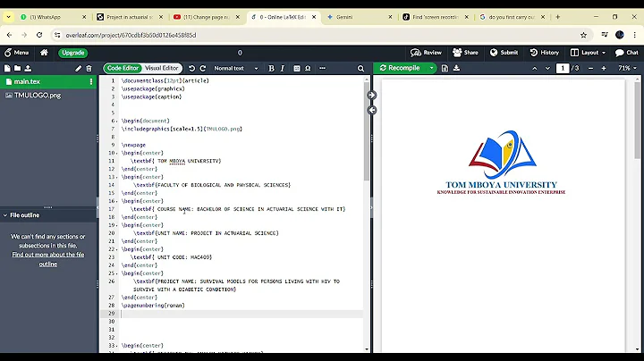
Task: Sync editor location to PDF arrow
Action: click(x=372, y=96)
